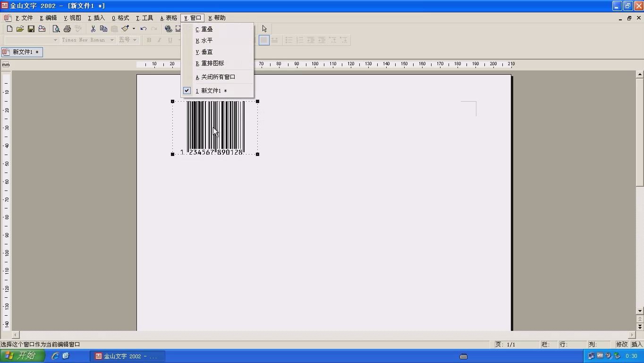Apply justified alignment from the formatting toolbar
The image size is (644, 363).
tap(264, 40)
